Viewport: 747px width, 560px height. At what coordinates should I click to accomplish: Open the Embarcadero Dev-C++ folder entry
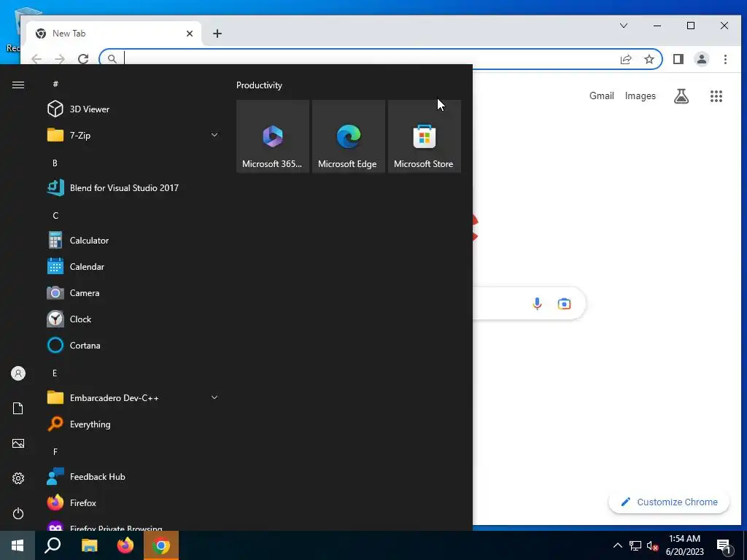133,397
